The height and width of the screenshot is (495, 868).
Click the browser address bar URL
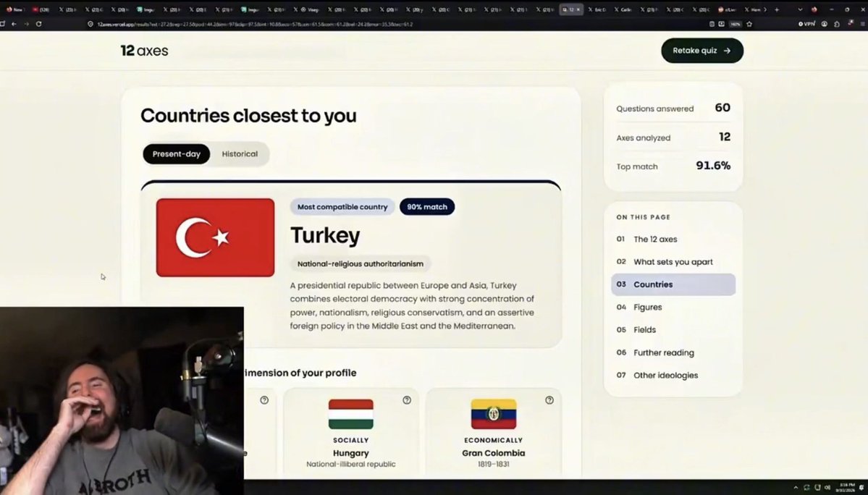coord(255,25)
